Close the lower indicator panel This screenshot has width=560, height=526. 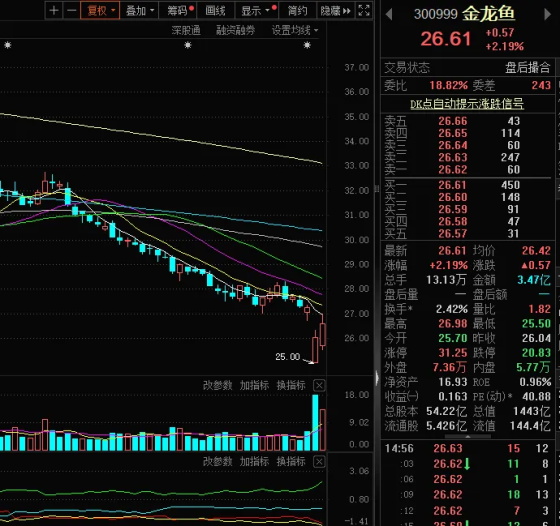[x=319, y=462]
